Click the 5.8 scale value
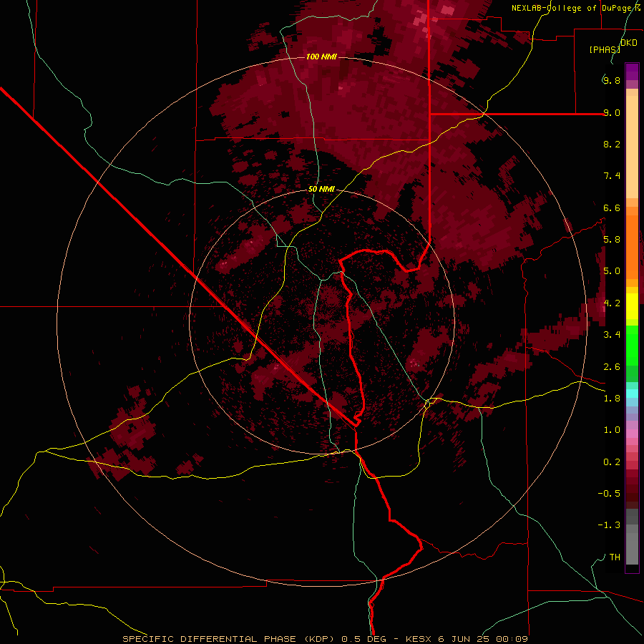This screenshot has height=644, width=644. (x=612, y=240)
